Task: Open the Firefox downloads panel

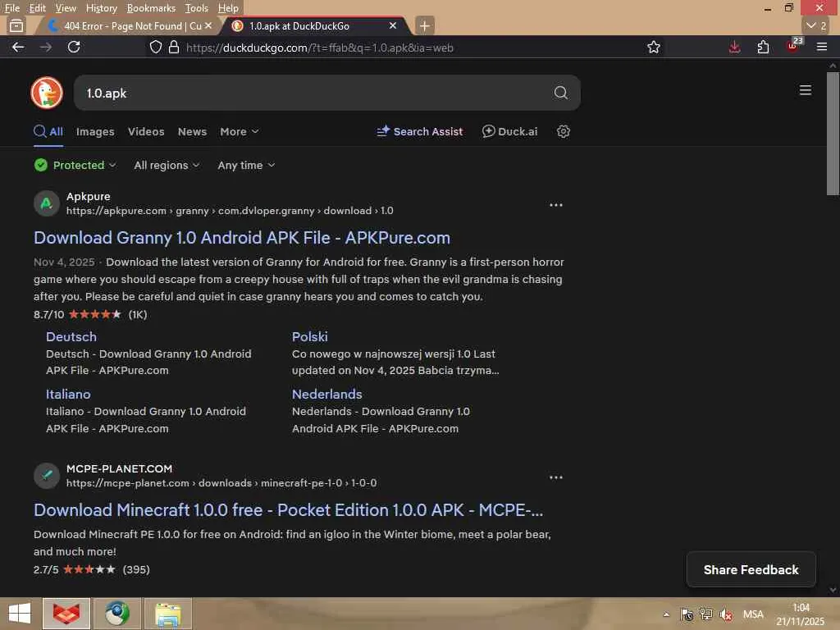Action: (x=734, y=47)
